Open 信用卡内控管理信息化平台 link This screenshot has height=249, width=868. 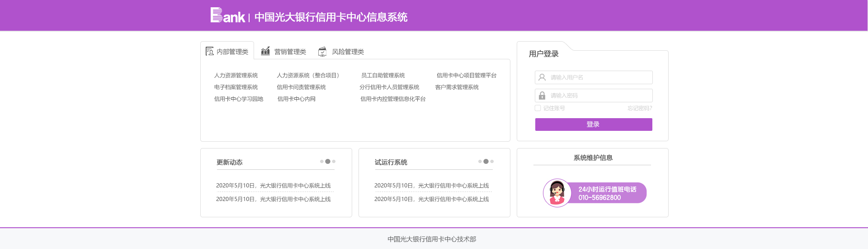[x=393, y=99]
